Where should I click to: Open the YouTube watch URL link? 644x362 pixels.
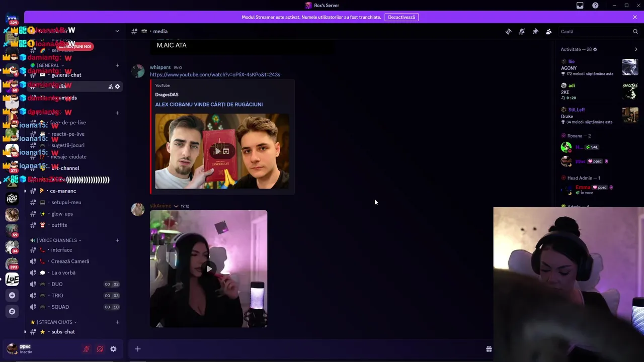pyautogui.click(x=215, y=74)
